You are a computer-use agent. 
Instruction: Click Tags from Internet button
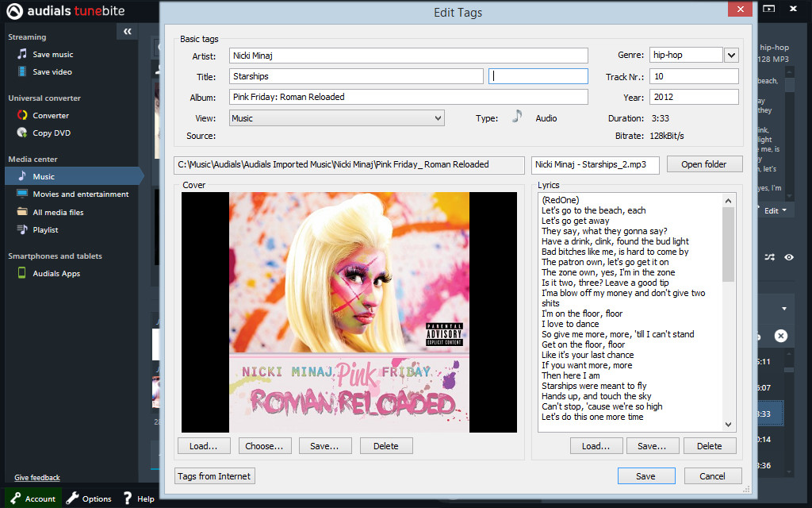pos(214,476)
